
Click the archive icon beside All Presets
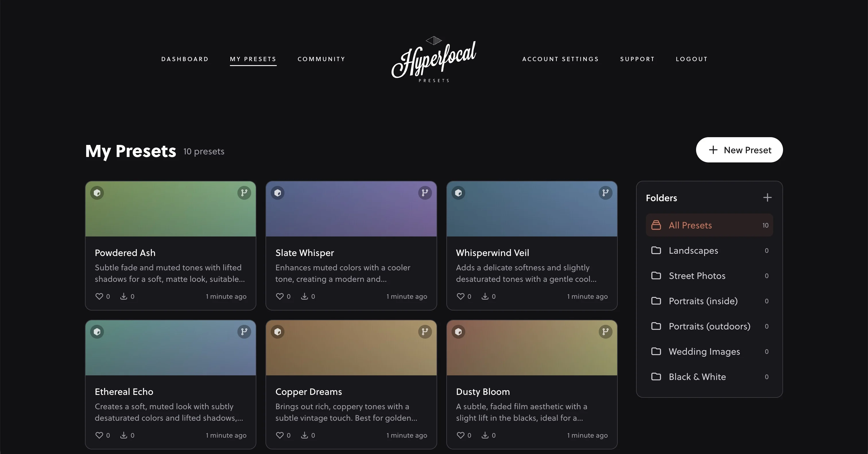tap(656, 225)
